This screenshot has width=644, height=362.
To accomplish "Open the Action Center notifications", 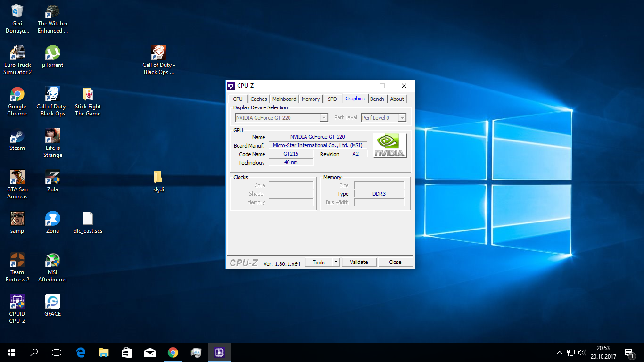I will pos(629,353).
